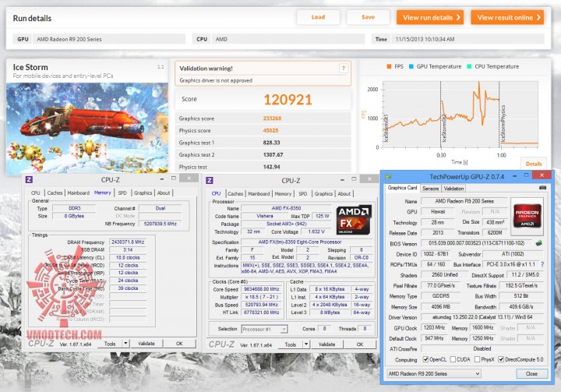
Task: Click the GPU-Z app icon in title bar
Action: 388,177
